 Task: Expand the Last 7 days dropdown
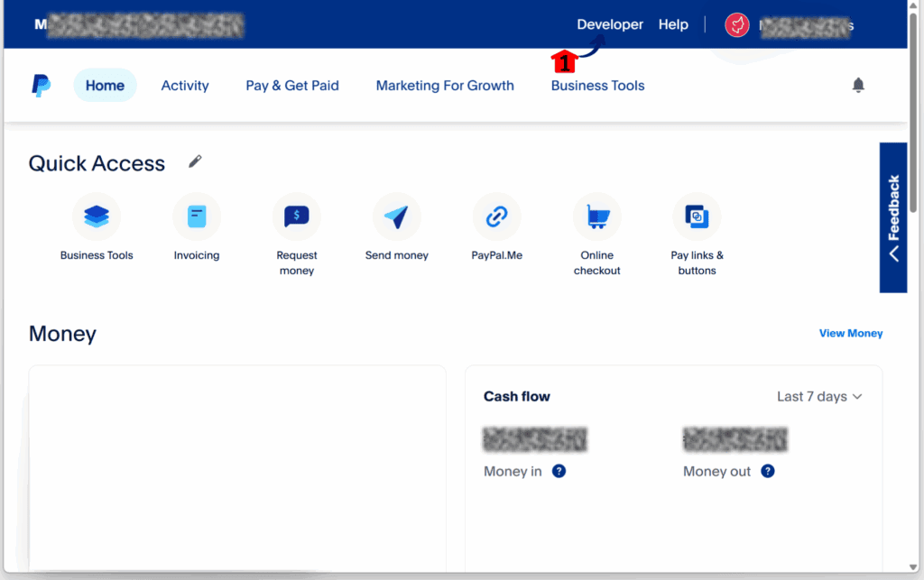pos(819,396)
